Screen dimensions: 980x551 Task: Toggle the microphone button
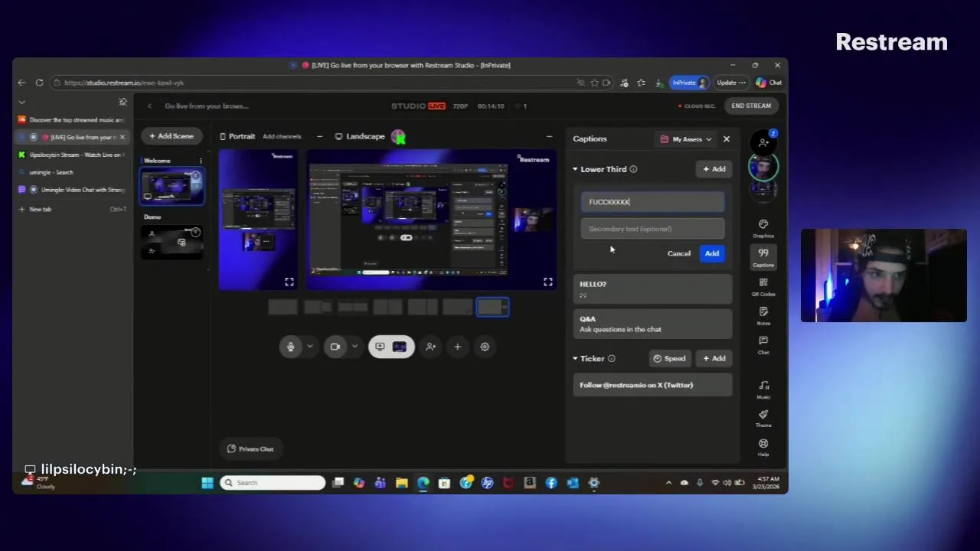[291, 347]
